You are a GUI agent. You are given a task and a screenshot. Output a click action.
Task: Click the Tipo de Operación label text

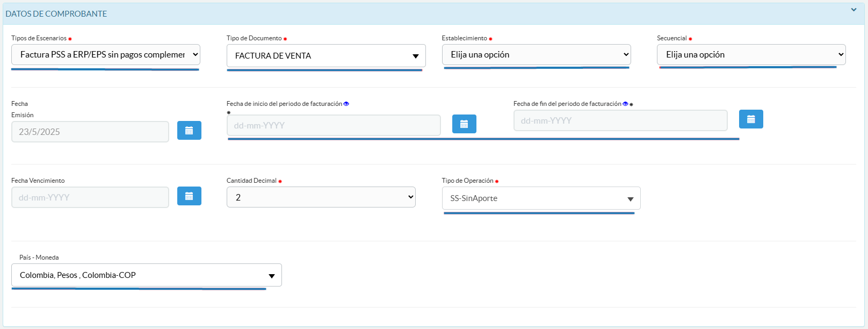[x=467, y=181]
